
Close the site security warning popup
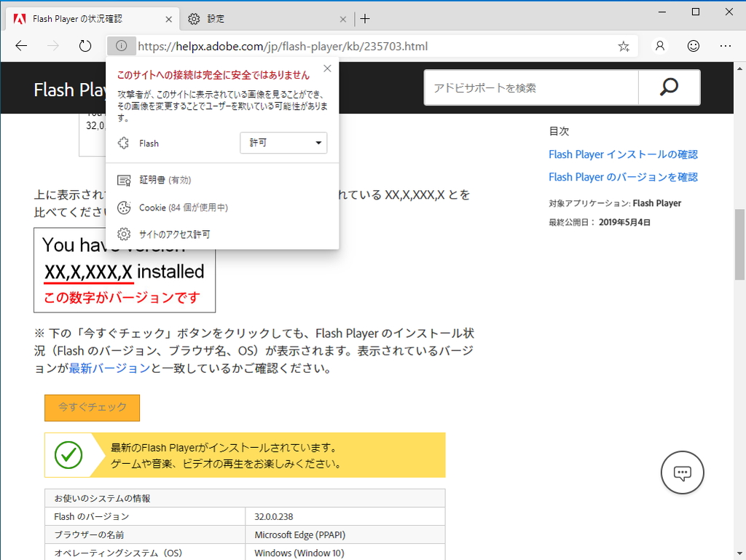pyautogui.click(x=327, y=68)
